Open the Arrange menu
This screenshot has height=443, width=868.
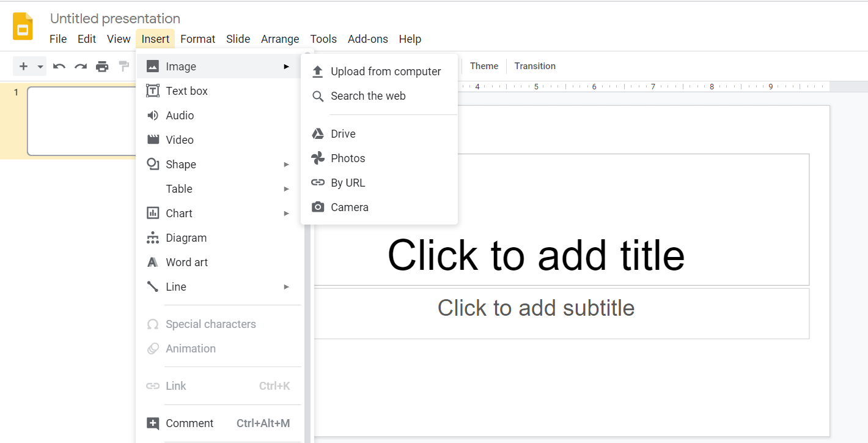click(280, 39)
